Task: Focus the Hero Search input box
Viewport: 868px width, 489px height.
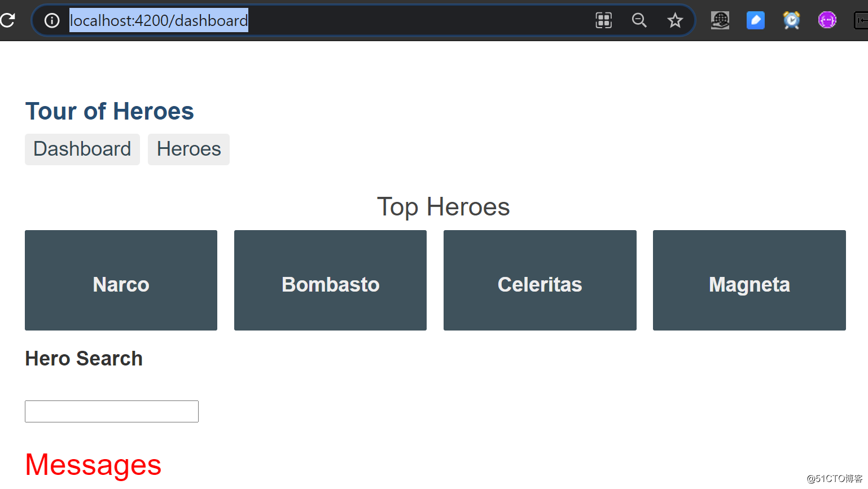Action: click(112, 411)
